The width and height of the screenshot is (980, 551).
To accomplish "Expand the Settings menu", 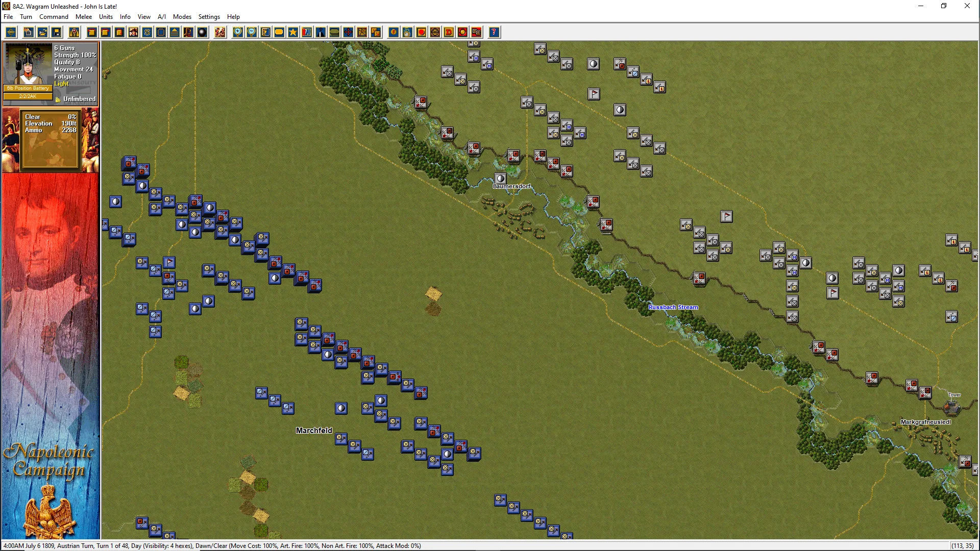I will tap(209, 17).
